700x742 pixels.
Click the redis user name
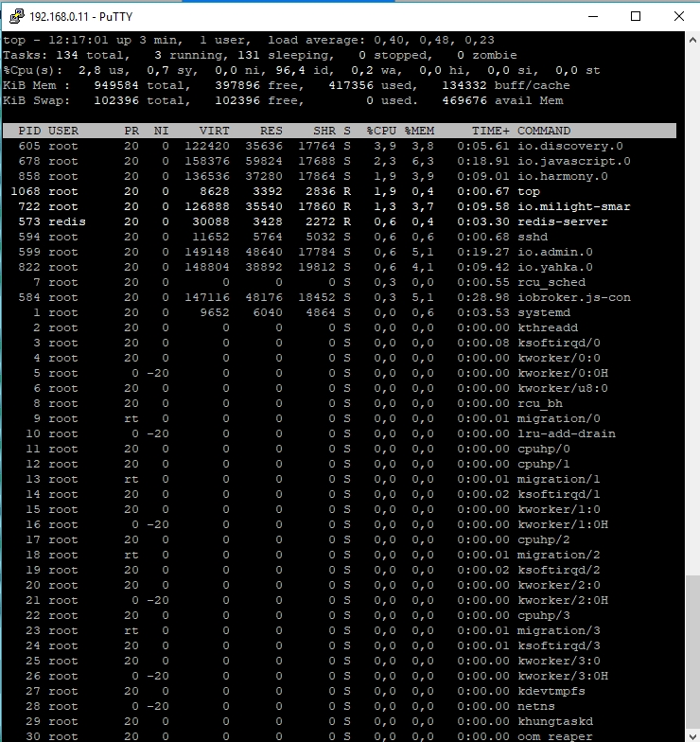(x=66, y=221)
